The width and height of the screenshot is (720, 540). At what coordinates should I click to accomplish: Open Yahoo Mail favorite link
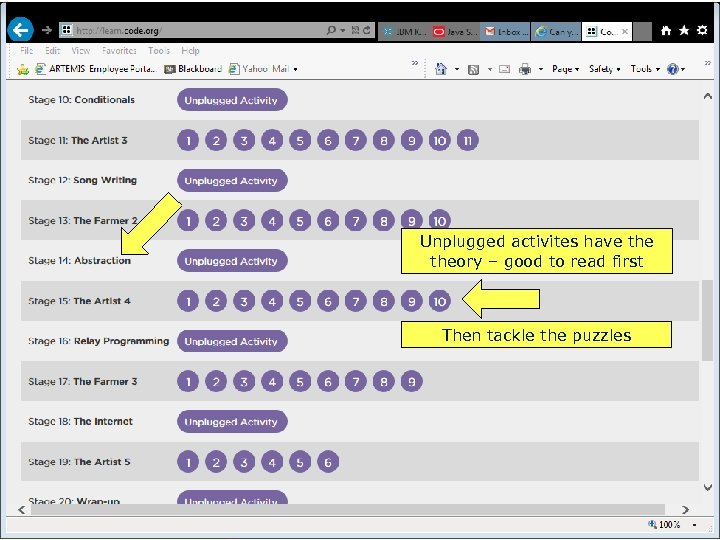point(259,69)
